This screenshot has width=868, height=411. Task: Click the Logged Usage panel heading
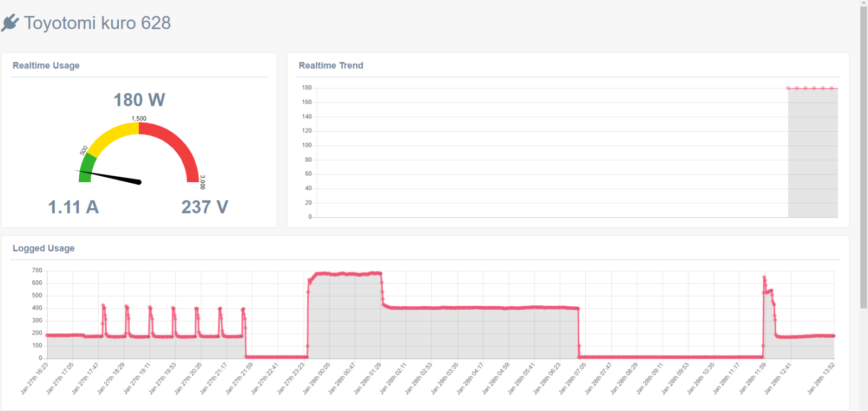pyautogui.click(x=43, y=248)
